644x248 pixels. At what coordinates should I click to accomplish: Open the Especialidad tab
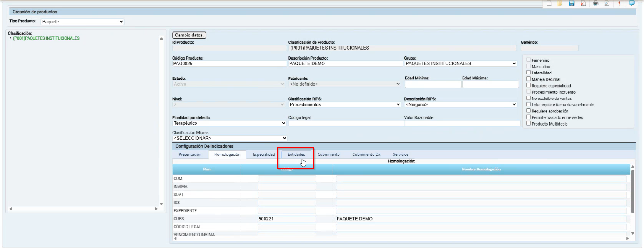pyautogui.click(x=264, y=154)
